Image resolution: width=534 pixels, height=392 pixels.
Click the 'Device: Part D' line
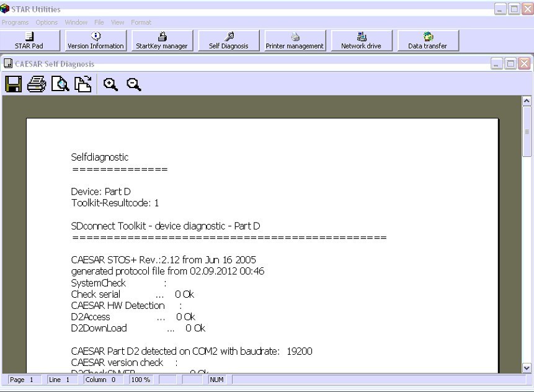pos(101,192)
